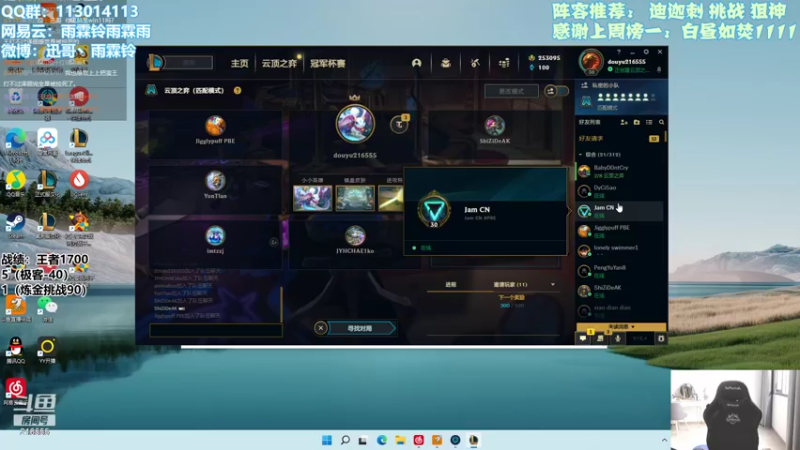Screen dimensions: 800x450
Task: Select friend xiao dian dian
Action: coord(619,311)
